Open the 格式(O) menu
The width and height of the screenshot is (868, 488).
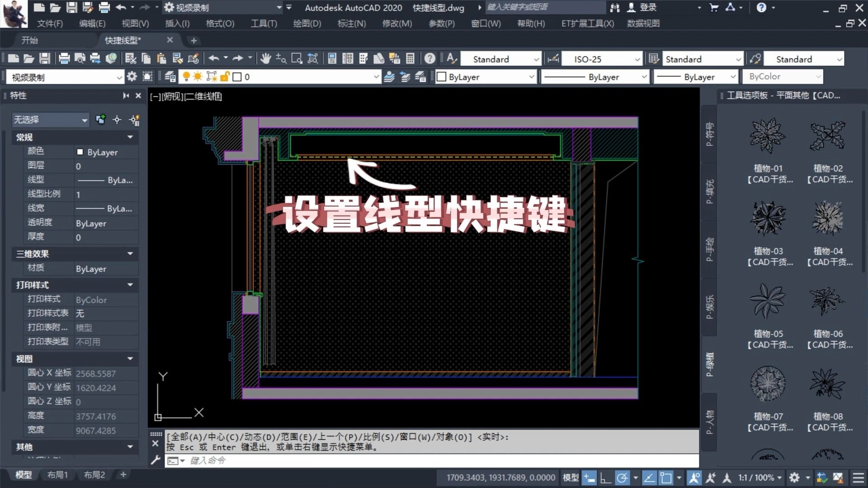[x=220, y=23]
